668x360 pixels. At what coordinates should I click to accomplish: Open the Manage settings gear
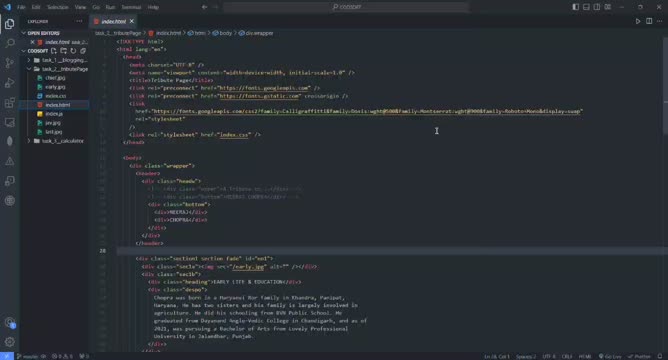pos(9,342)
